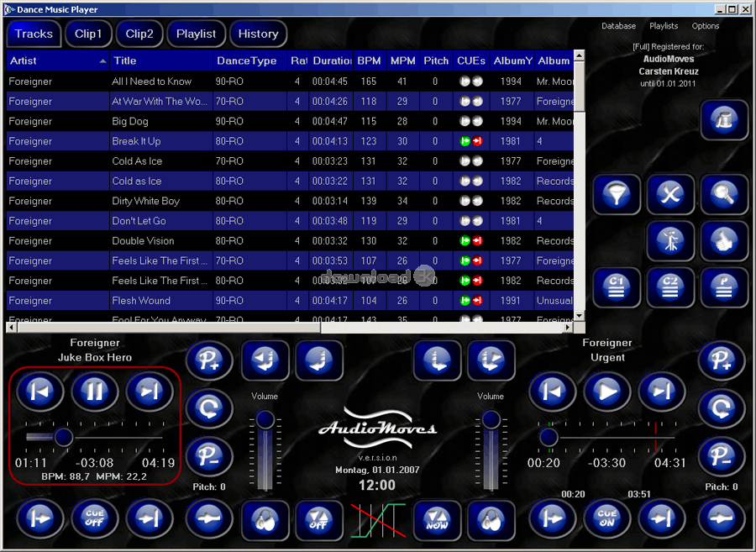Switch to the Clip1 tab

tap(88, 34)
